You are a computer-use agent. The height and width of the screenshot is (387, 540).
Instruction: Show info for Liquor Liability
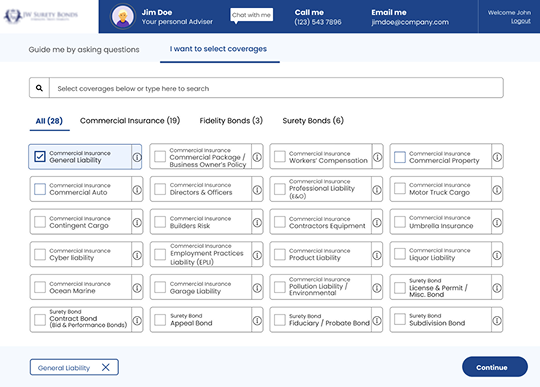click(497, 255)
